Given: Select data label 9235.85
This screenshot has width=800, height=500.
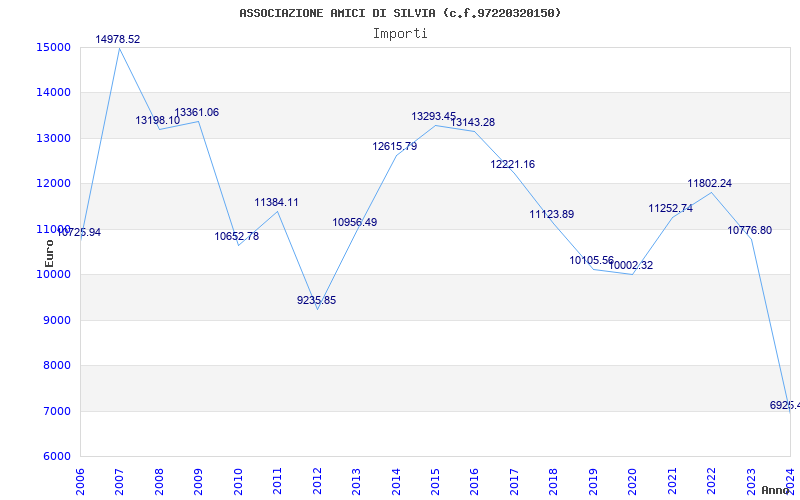Looking at the screenshot, I should coord(317,300).
